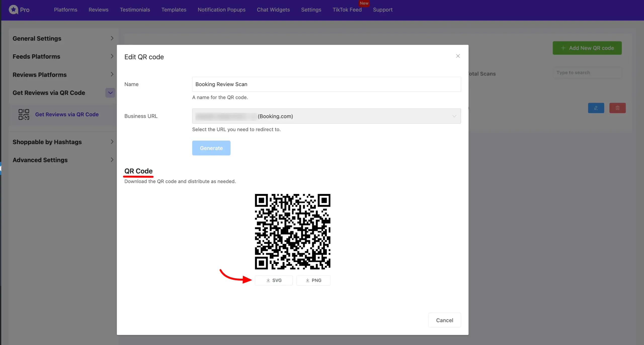
Task: Expand Shoppable by Hashtags section
Action: (63, 142)
